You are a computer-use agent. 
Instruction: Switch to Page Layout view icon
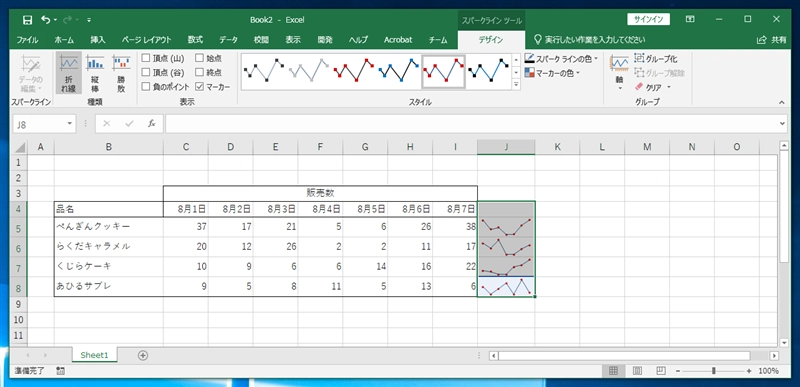(637, 371)
